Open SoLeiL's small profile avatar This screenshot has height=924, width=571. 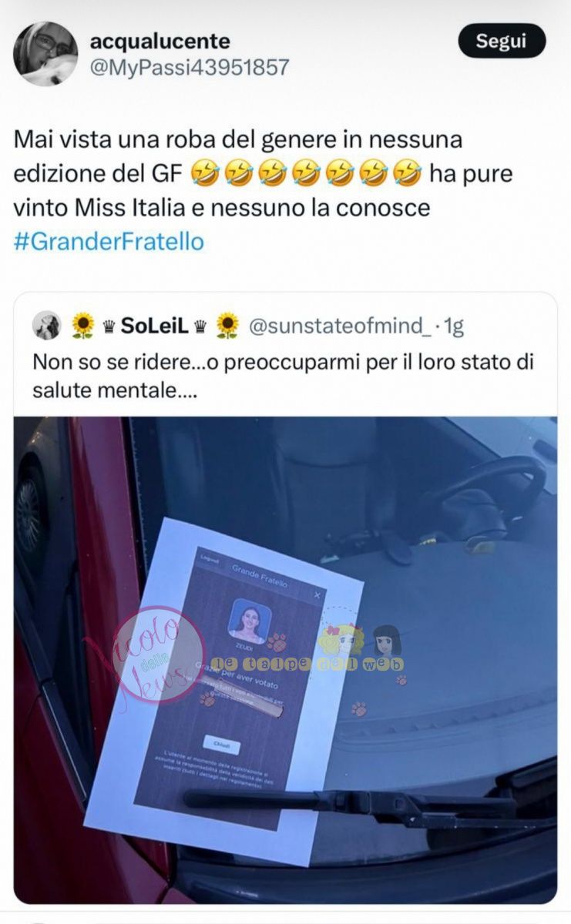[46, 326]
